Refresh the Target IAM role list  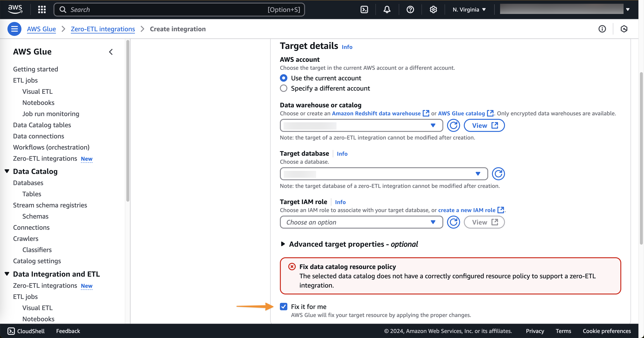[x=453, y=222]
